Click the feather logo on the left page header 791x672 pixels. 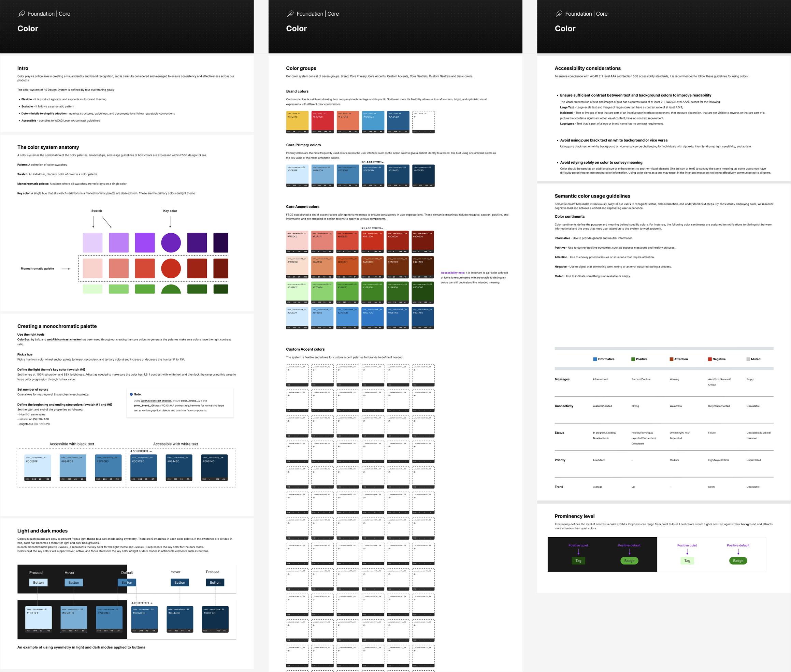tap(22, 14)
